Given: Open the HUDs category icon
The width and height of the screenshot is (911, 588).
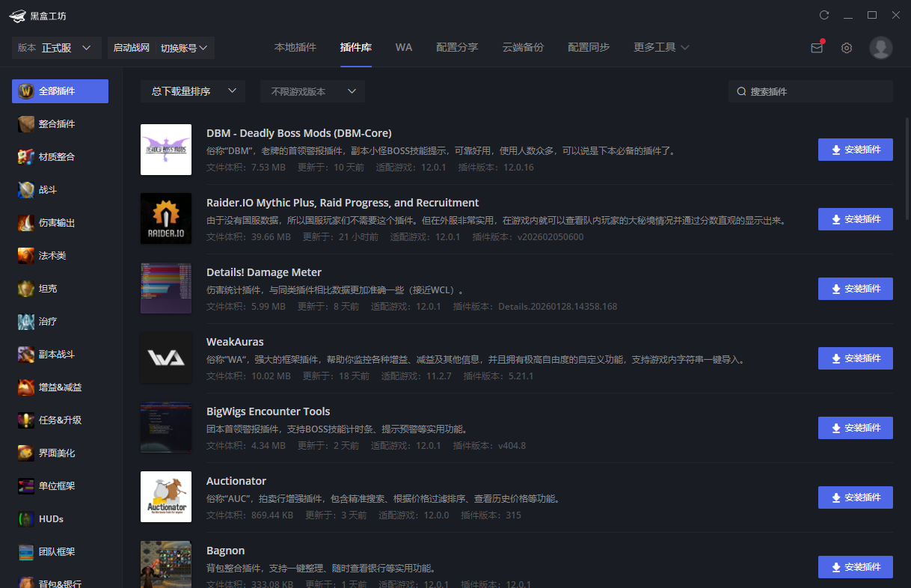Looking at the screenshot, I should pyautogui.click(x=26, y=519).
